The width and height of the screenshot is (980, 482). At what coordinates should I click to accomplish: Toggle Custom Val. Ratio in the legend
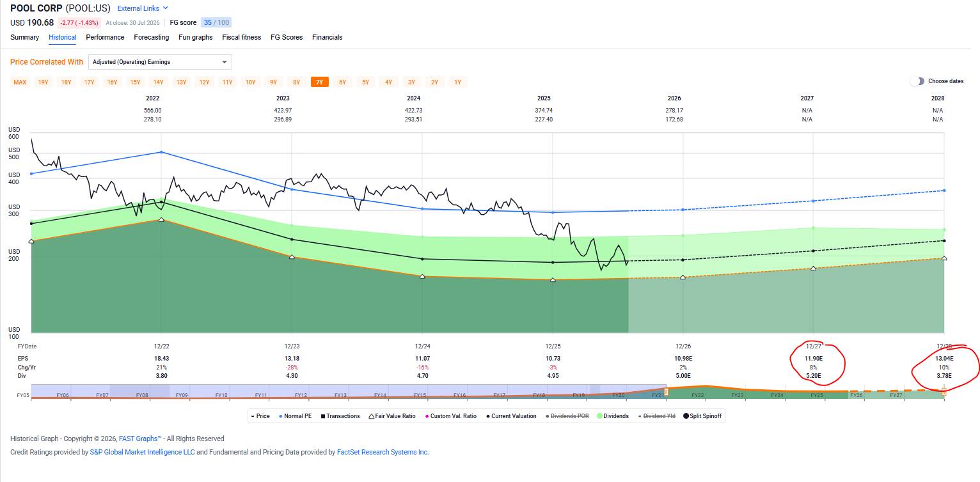click(x=450, y=416)
